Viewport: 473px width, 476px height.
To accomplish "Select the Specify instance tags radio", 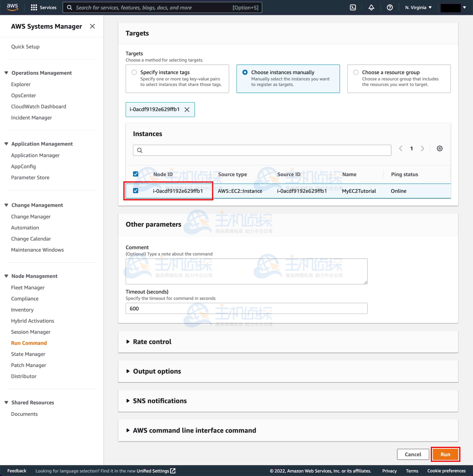I will 134,72.
